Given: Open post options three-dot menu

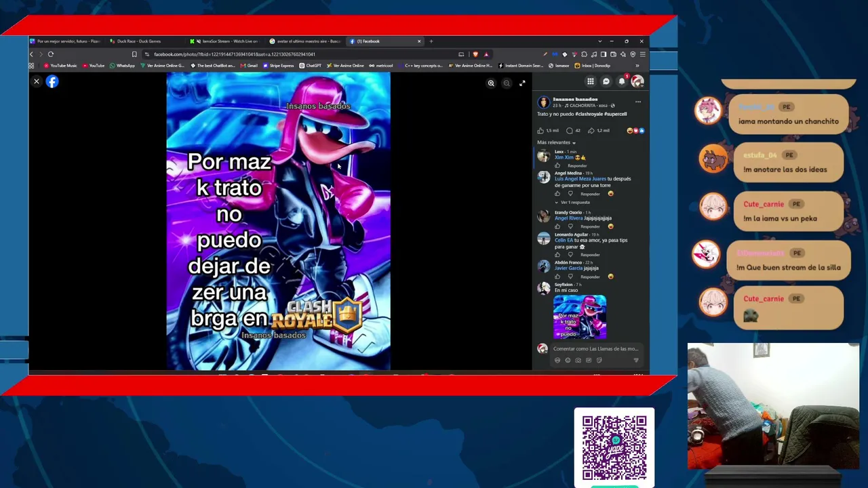Looking at the screenshot, I should point(638,102).
